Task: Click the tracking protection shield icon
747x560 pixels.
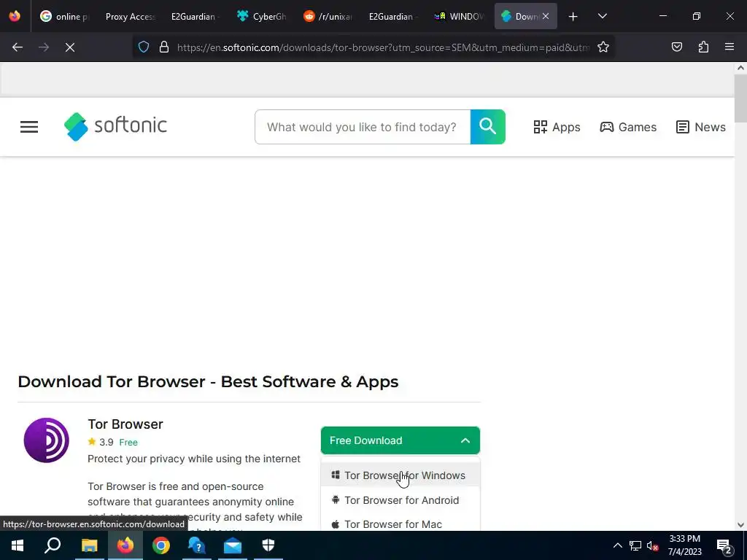Action: pos(144,47)
